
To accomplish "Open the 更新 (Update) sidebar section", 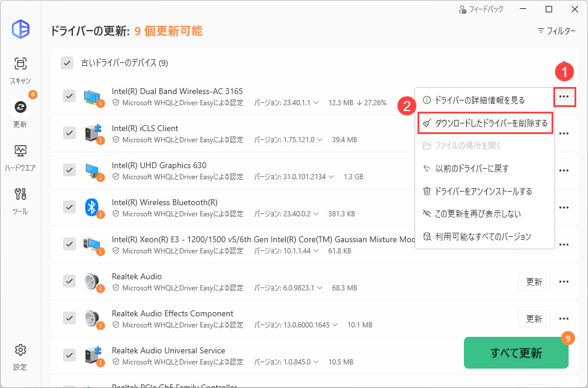I will (x=20, y=114).
